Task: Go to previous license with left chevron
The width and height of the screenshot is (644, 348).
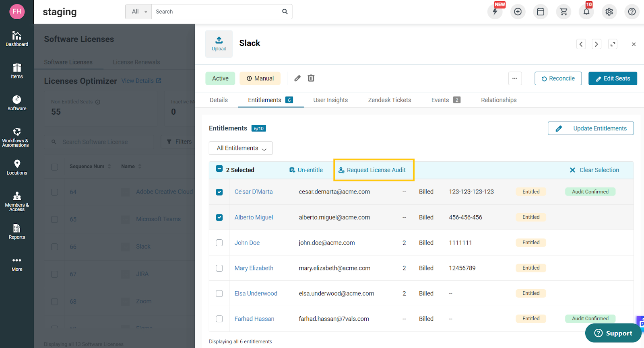Action: (x=581, y=44)
